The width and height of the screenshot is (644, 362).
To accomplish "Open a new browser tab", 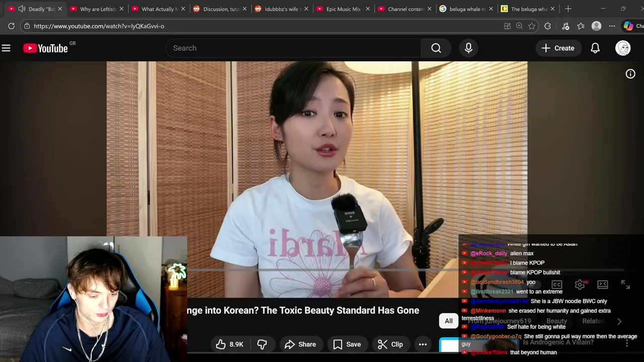I will pyautogui.click(x=568, y=9).
